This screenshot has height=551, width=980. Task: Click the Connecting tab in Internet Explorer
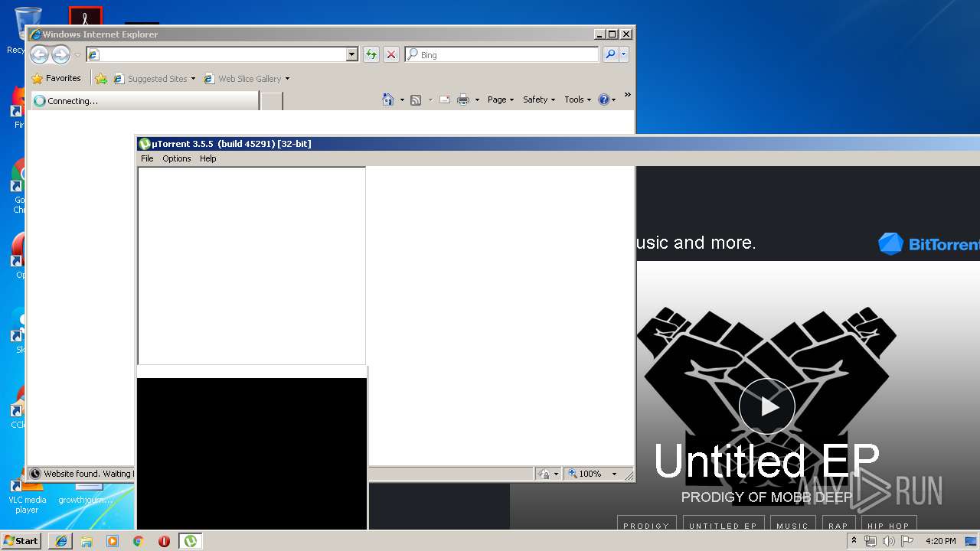[x=144, y=100]
